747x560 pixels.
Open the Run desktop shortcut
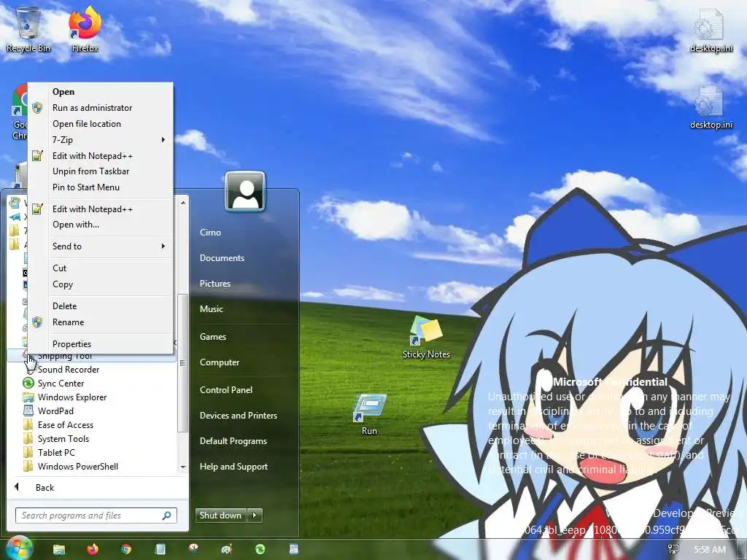[x=369, y=414]
